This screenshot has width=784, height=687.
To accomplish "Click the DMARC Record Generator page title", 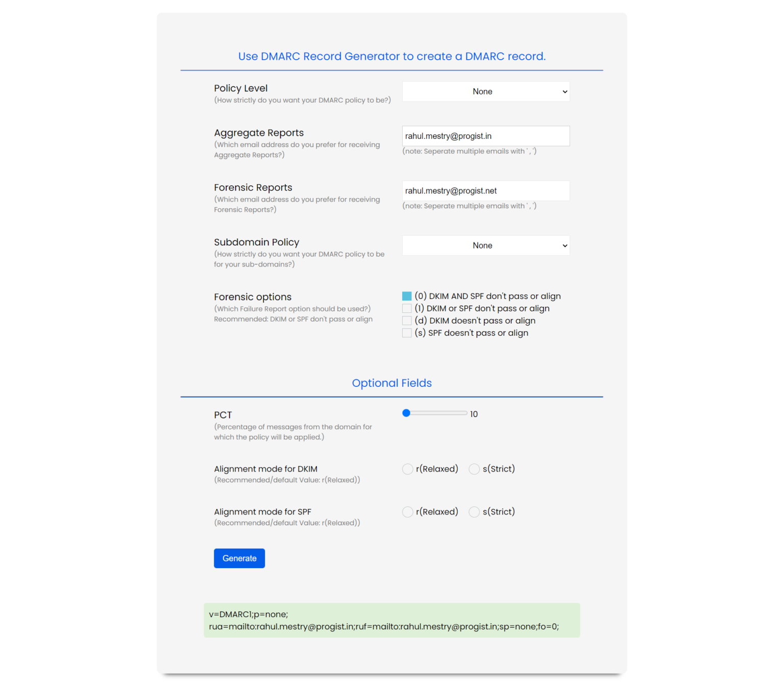I will point(391,57).
